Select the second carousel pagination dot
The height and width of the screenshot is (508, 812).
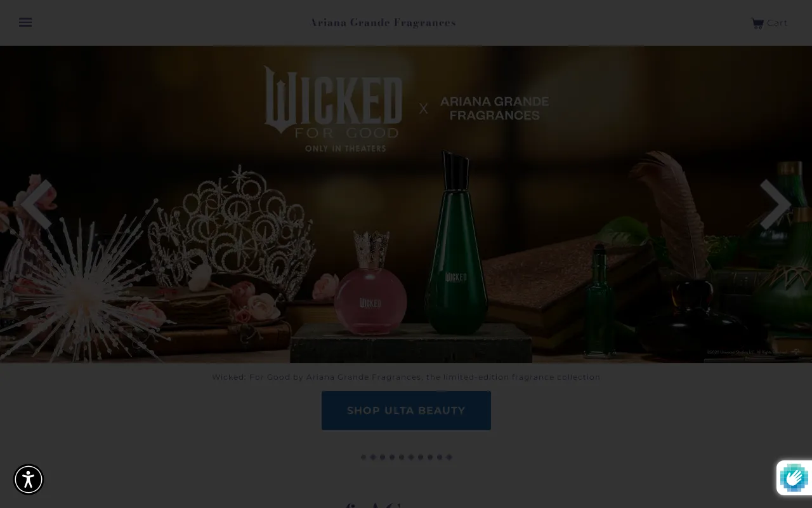(x=373, y=457)
